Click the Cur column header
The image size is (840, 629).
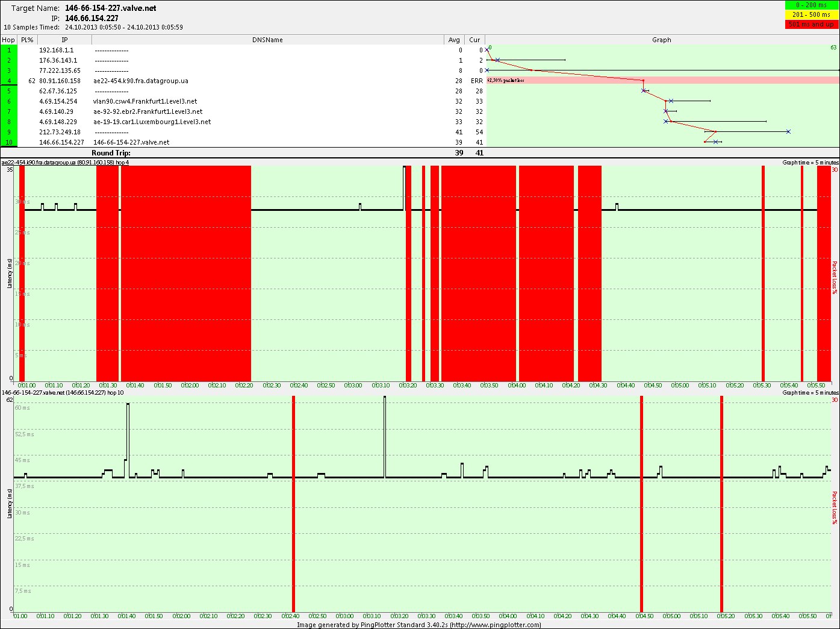pos(474,40)
